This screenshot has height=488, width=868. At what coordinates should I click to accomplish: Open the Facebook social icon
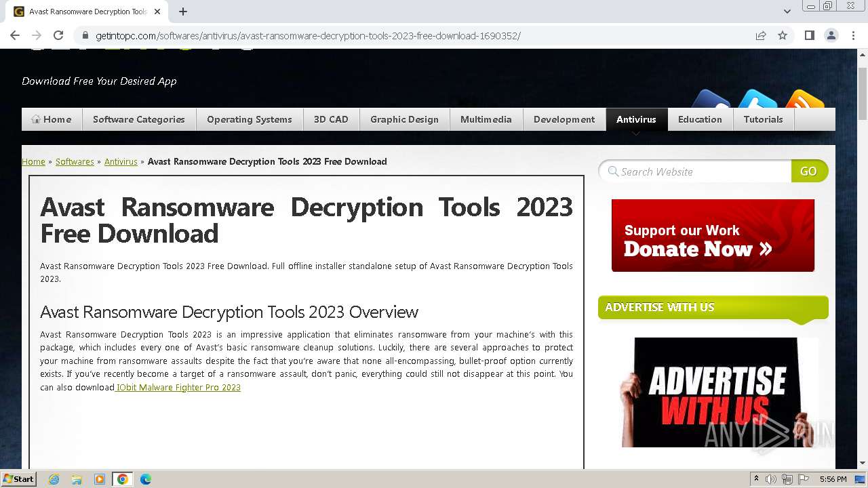711,99
